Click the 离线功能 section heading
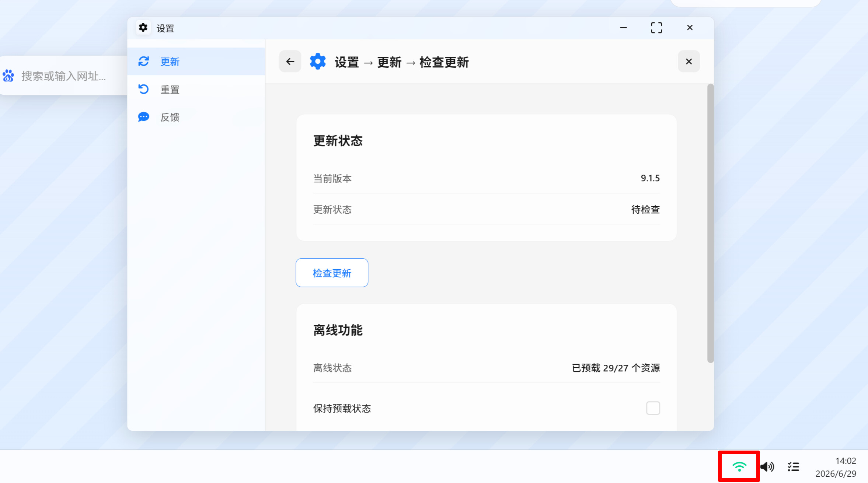 (x=338, y=330)
